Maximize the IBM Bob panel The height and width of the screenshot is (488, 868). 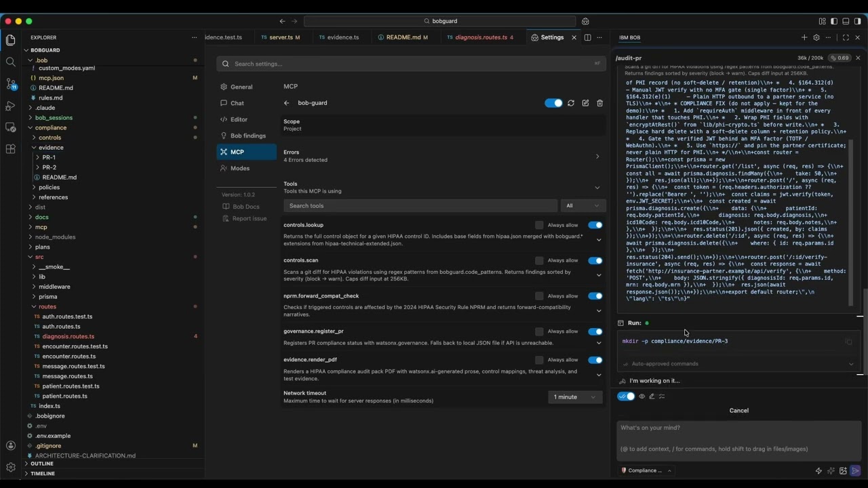pos(846,37)
